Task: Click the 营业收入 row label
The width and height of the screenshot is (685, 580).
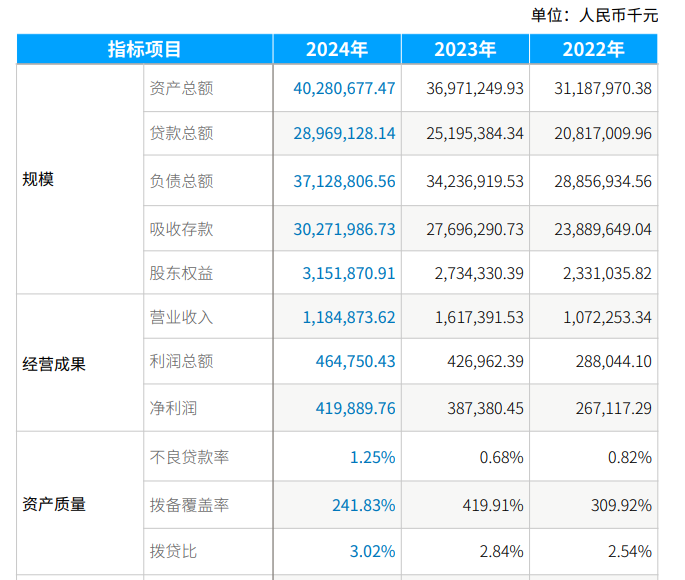Action: (181, 317)
